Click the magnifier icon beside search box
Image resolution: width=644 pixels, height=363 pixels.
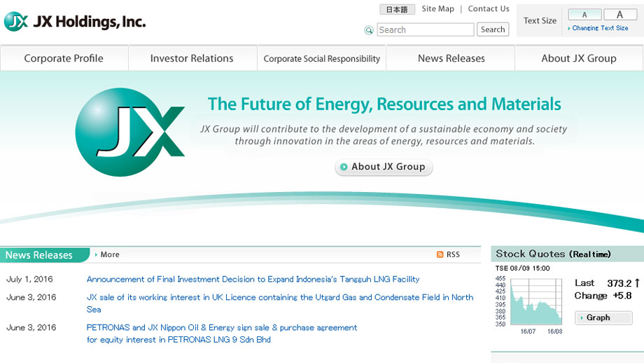[369, 30]
